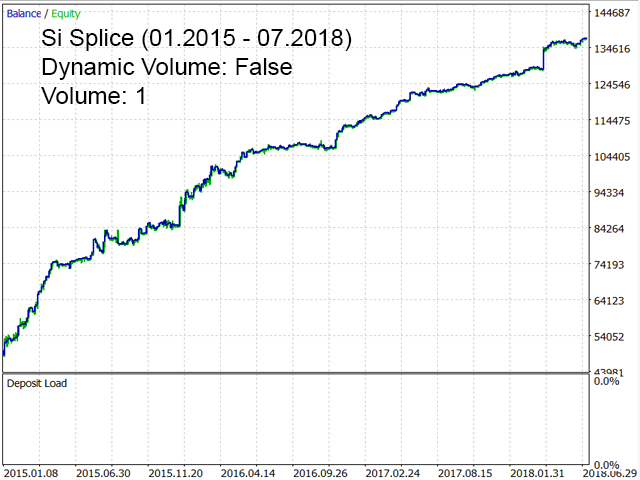Select the 74193 axis value
This screenshot has height=480, width=640.
[612, 265]
